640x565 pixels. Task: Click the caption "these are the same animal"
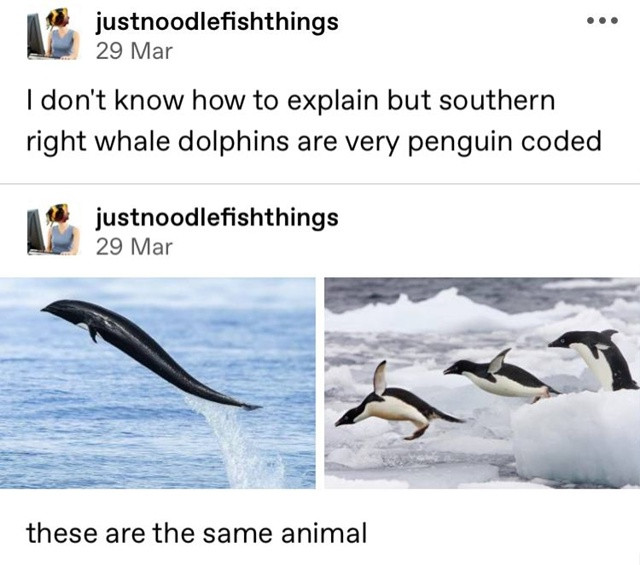[x=197, y=533]
